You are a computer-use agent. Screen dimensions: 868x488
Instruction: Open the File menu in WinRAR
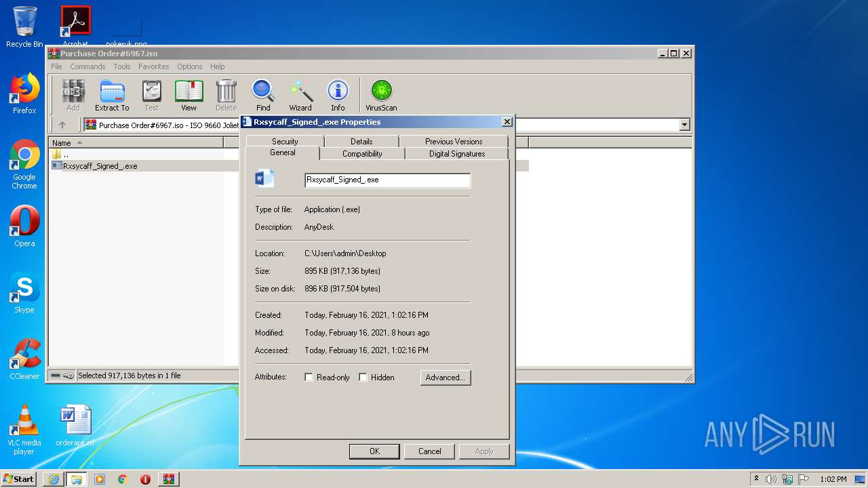tap(56, 66)
